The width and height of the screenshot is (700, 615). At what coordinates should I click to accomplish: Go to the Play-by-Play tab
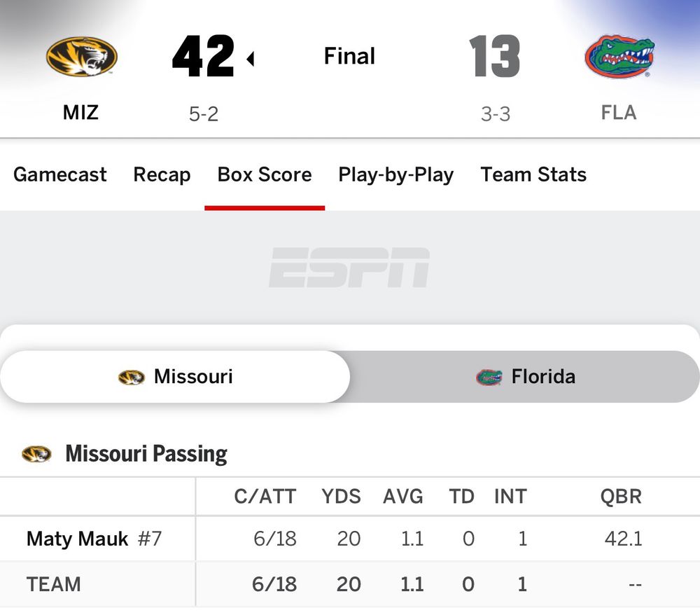(x=395, y=174)
